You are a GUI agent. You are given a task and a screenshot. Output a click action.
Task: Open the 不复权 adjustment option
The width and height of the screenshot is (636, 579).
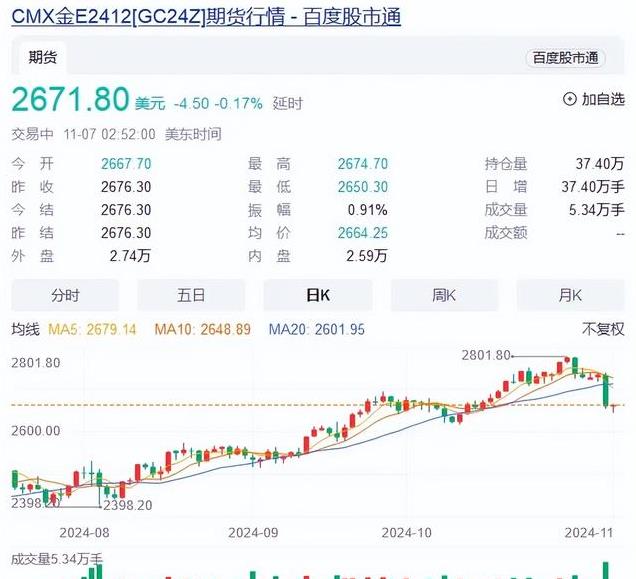pyautogui.click(x=603, y=329)
